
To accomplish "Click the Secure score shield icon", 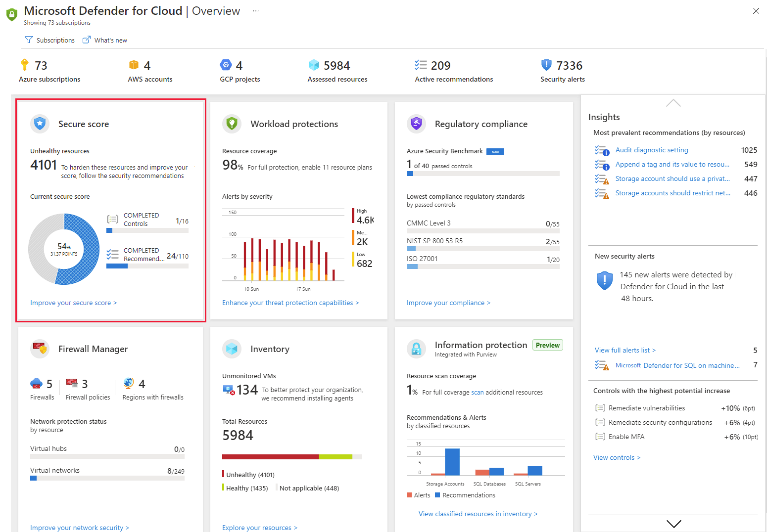I will click(x=40, y=124).
